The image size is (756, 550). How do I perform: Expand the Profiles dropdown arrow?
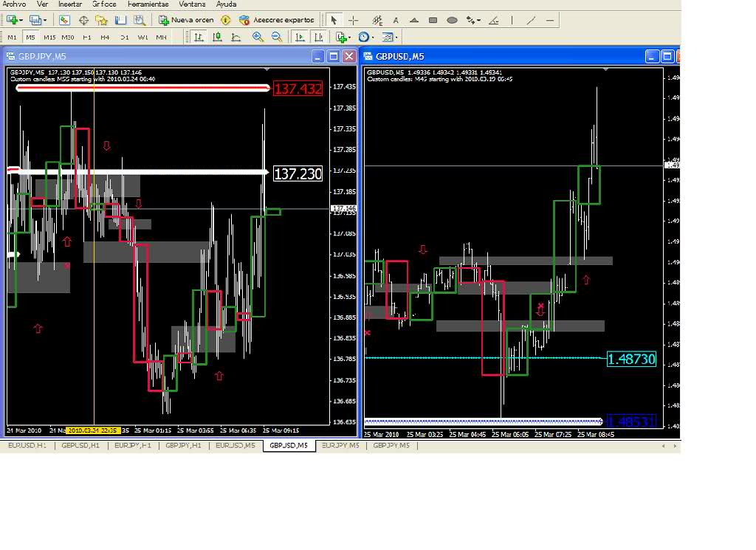tap(45, 20)
